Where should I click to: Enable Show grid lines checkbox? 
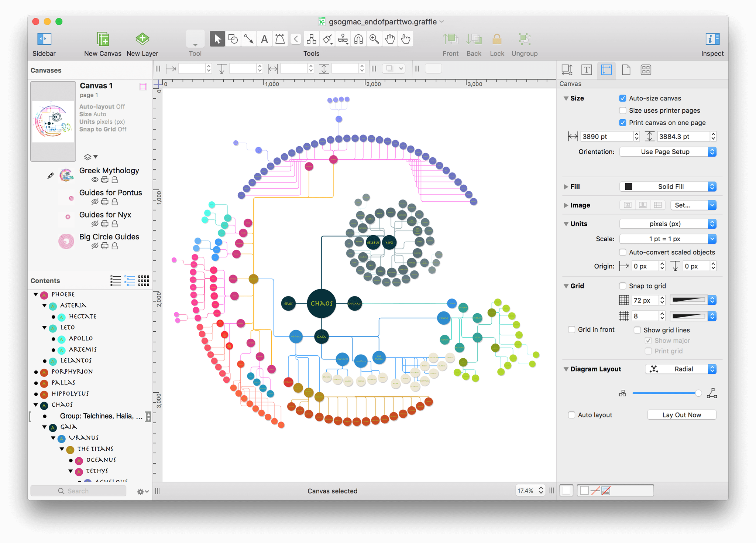pos(637,330)
